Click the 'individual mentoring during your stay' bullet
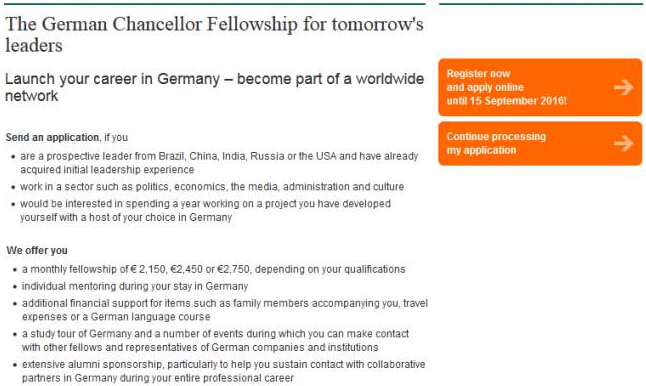646x386 pixels. (135, 286)
